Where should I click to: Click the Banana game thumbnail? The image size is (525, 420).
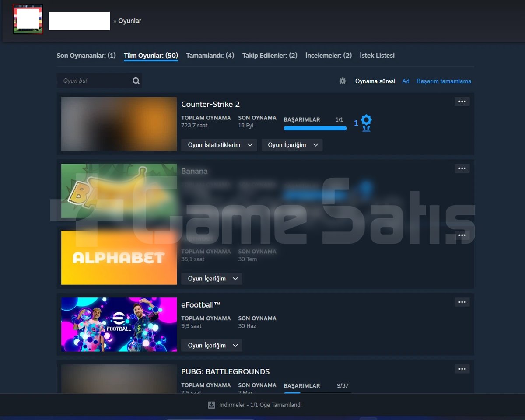point(119,191)
